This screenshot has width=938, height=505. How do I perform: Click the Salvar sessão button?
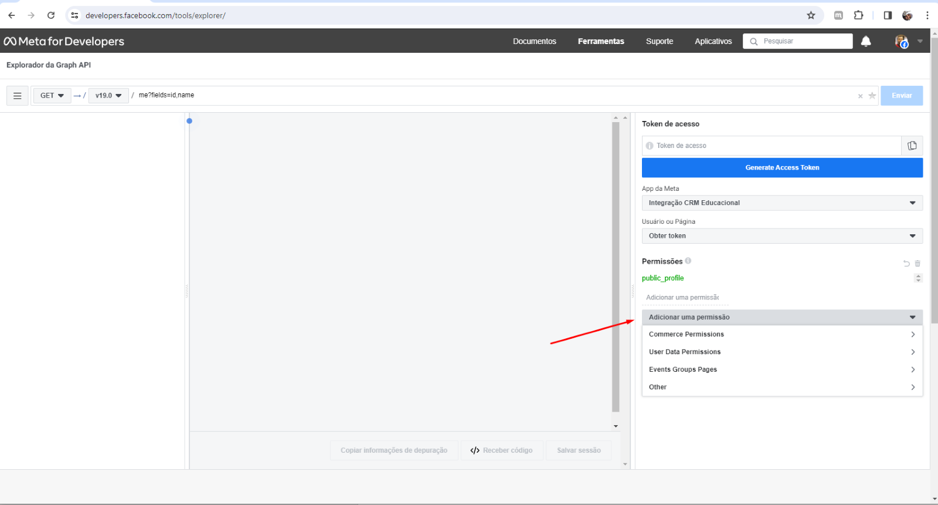(x=578, y=451)
